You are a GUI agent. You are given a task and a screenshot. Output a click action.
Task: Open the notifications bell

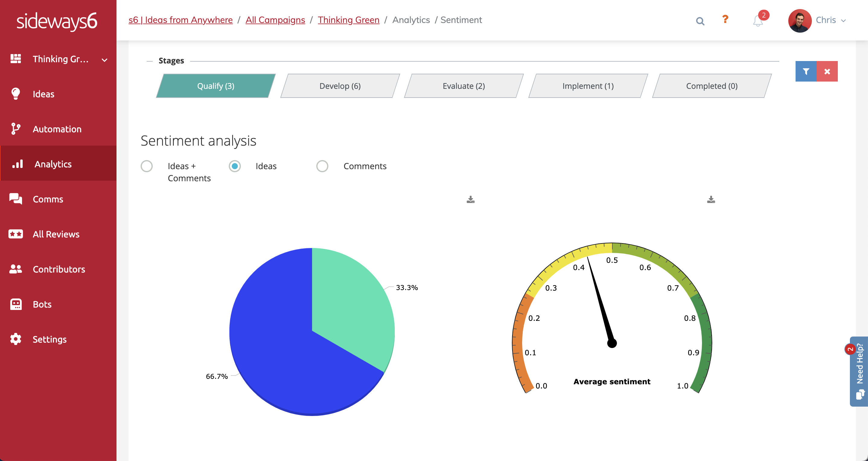[758, 21]
